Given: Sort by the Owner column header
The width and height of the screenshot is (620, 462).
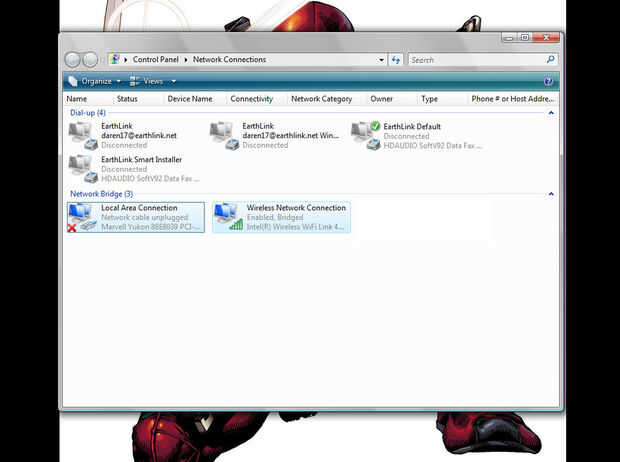Looking at the screenshot, I should 382,99.
